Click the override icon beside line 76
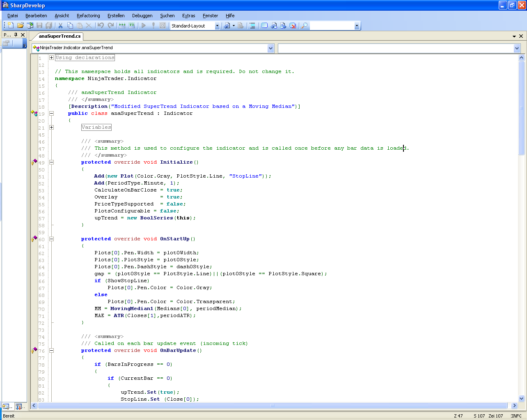527x420 pixels. point(34,350)
